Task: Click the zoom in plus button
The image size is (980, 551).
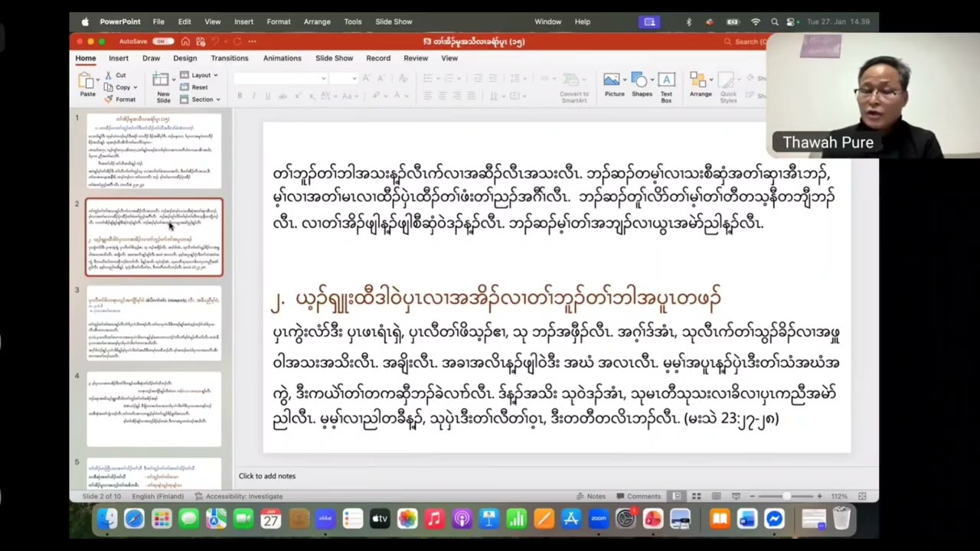Action: tap(819, 496)
